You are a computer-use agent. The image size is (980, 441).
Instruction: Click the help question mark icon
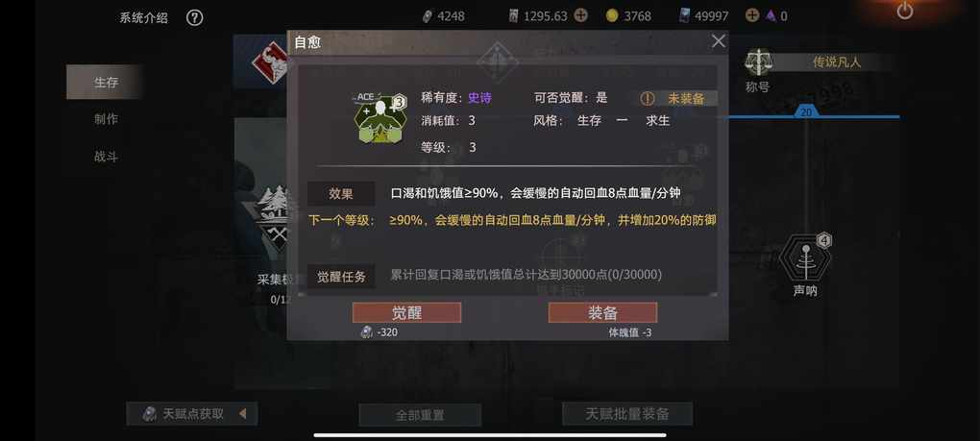click(194, 17)
